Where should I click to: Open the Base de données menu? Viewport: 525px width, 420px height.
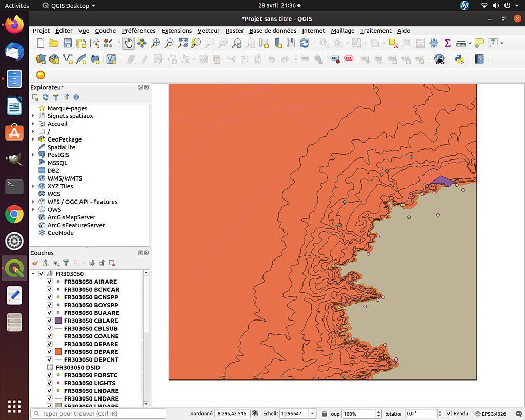tap(273, 31)
